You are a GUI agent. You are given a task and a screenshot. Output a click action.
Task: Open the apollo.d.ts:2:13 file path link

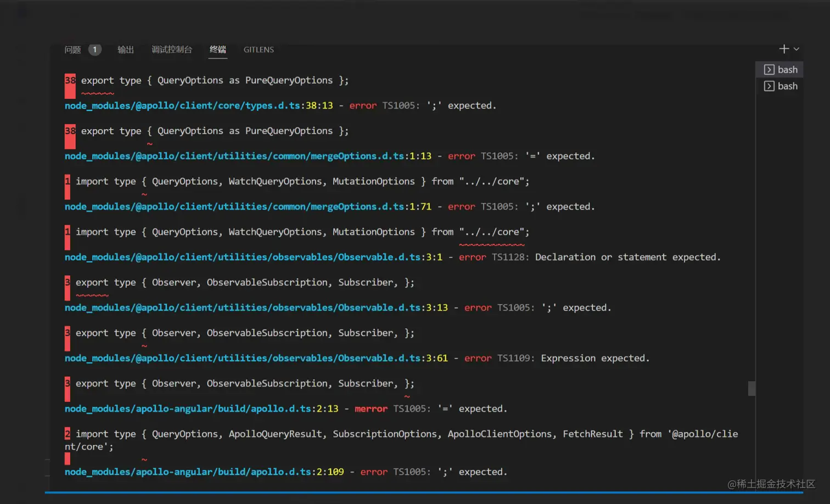tap(201, 408)
